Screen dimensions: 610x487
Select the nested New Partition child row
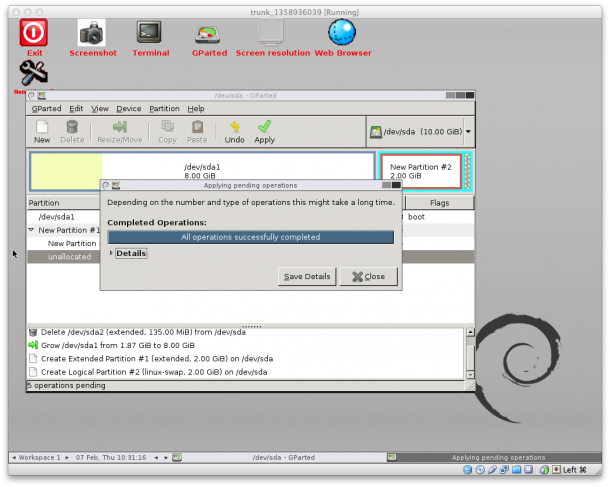tap(251, 244)
